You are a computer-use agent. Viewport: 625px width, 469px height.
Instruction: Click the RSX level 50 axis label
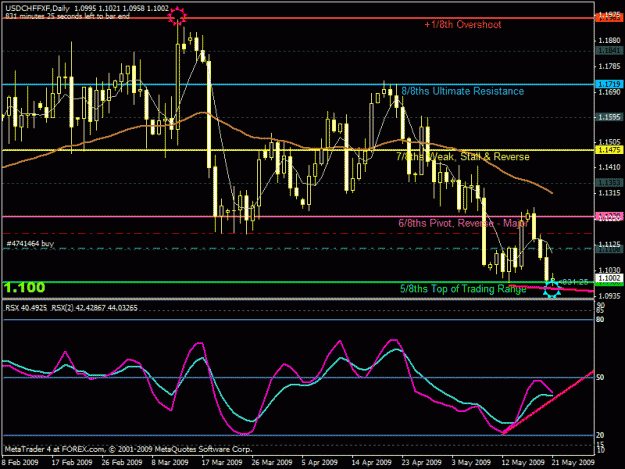(x=600, y=377)
